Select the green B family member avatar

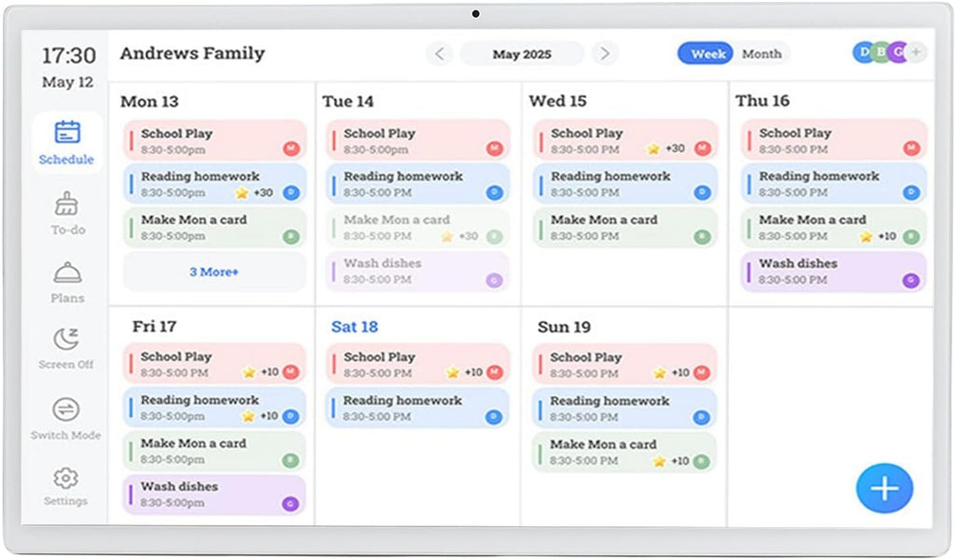(880, 53)
